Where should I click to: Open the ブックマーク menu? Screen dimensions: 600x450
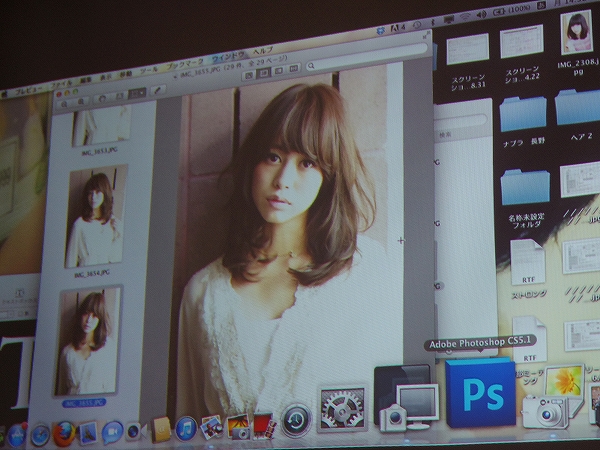[185, 64]
